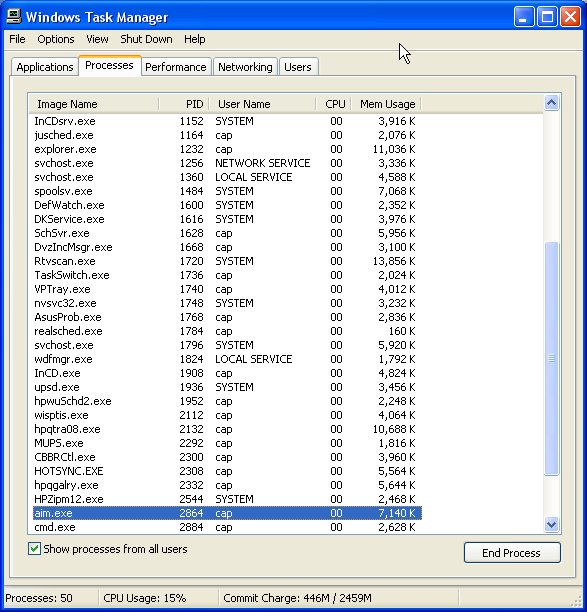
Task: Sort by Mem Usage column header
Action: click(x=386, y=104)
